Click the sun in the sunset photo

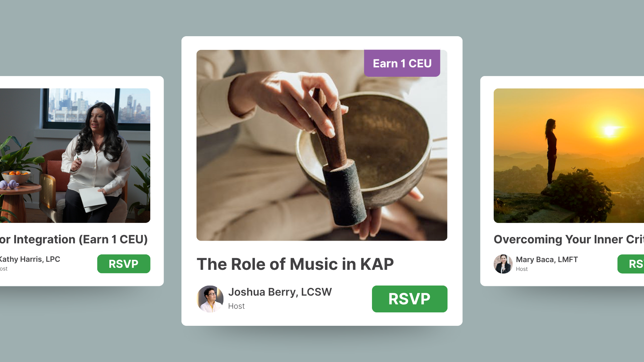(609, 131)
